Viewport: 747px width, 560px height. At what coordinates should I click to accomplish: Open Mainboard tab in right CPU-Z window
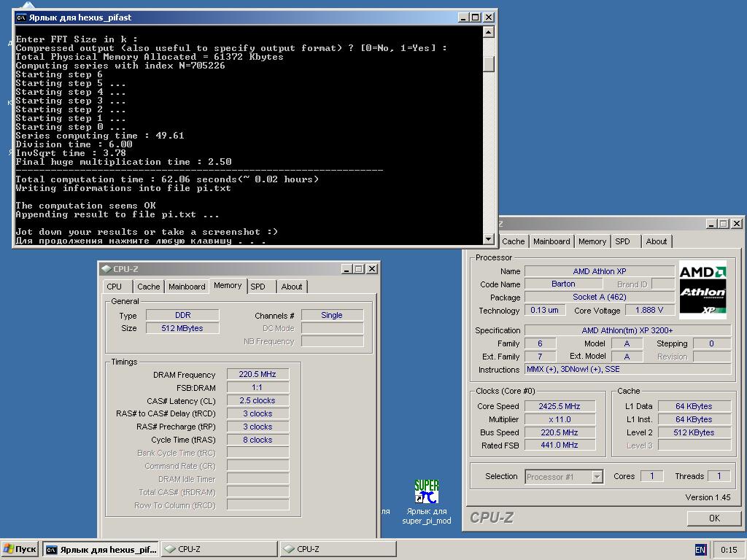551,241
